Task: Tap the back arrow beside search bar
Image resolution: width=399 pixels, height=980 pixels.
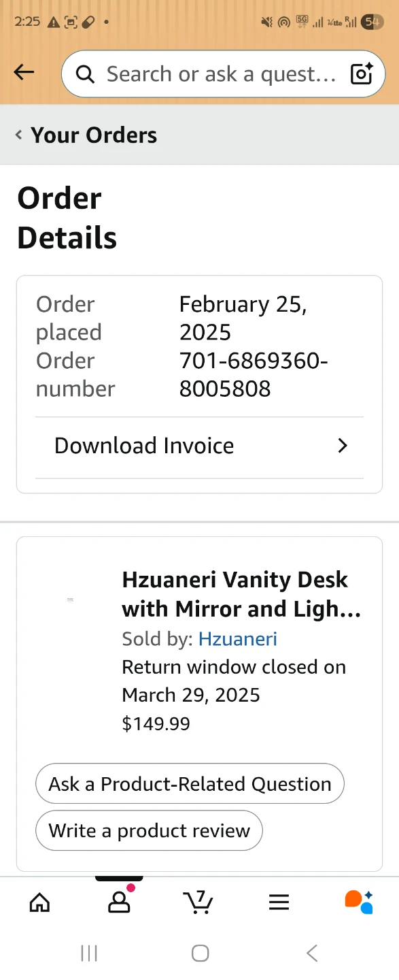Action: pyautogui.click(x=24, y=72)
